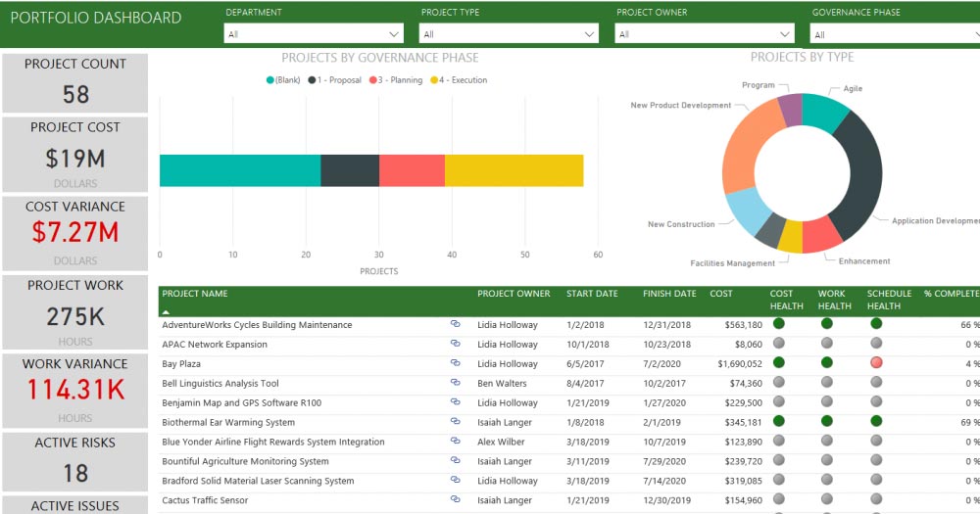Select the Bay Plaza project name
The image size is (980, 514).
tap(181, 363)
